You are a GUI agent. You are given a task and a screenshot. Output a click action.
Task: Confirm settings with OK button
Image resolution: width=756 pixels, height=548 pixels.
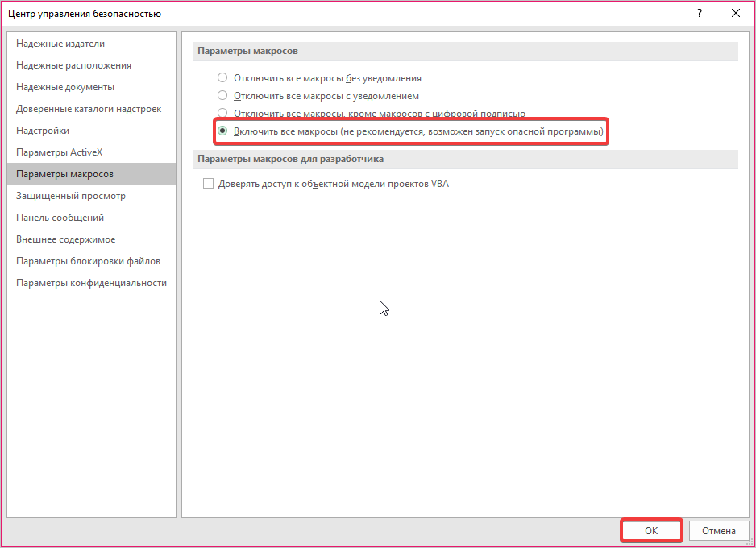(x=651, y=531)
